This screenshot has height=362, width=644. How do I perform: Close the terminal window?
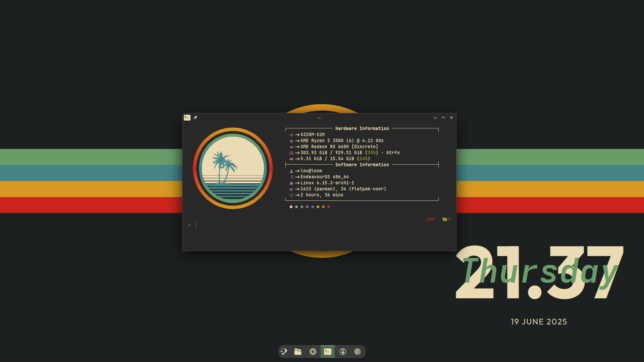451,118
